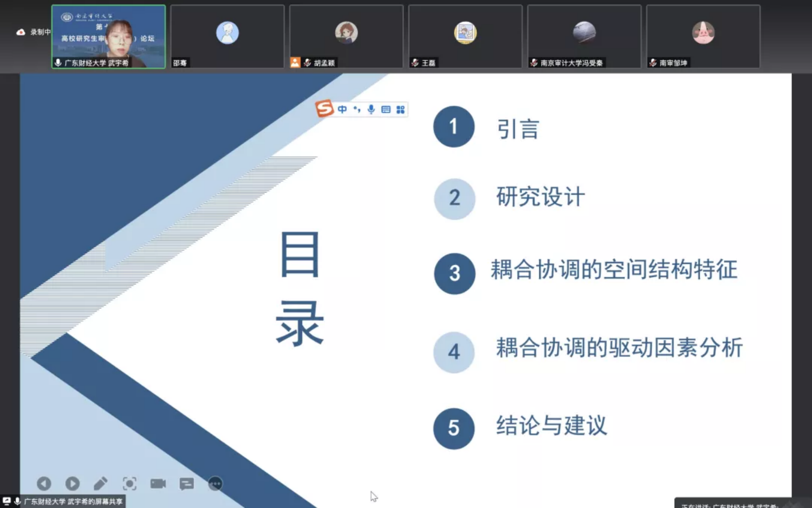Go to the previous slide arrow

pos(44,483)
